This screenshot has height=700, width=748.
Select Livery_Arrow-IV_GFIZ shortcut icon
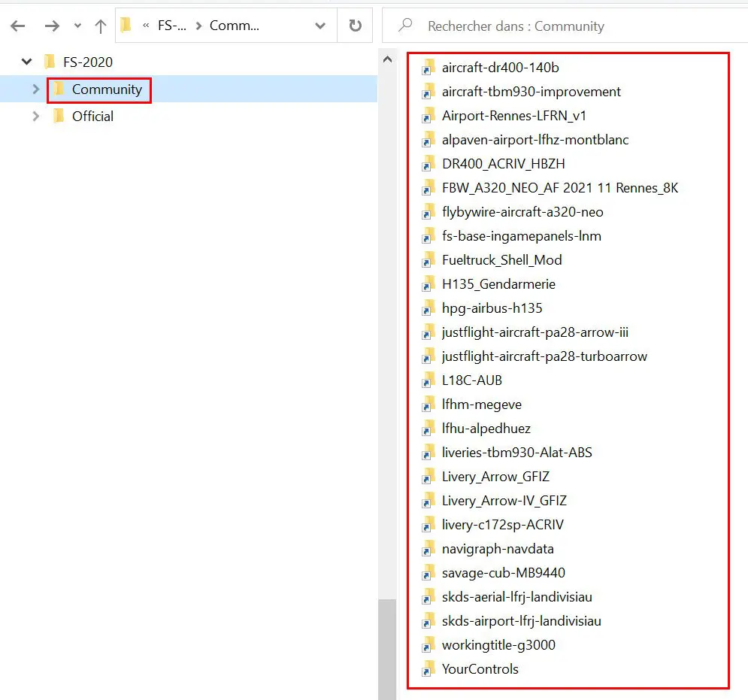point(428,500)
